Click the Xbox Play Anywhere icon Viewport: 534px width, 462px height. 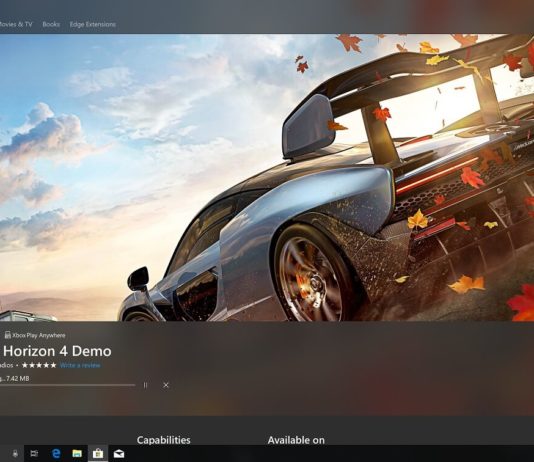click(x=7, y=335)
